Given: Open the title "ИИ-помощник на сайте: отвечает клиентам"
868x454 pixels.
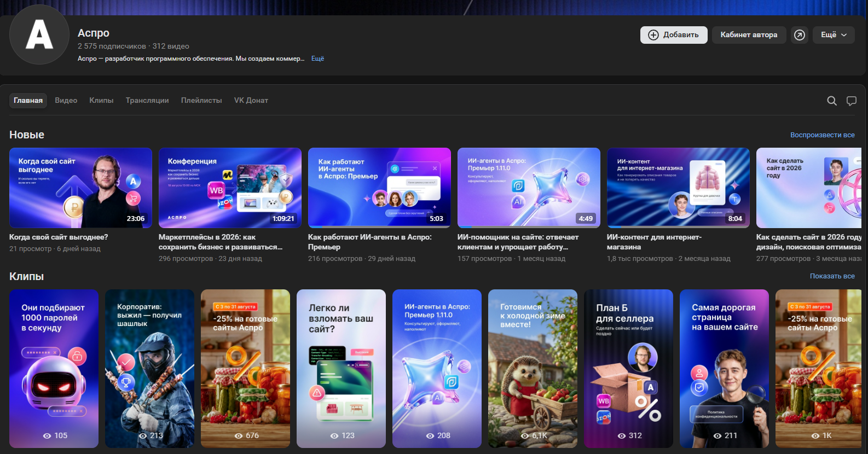Looking at the screenshot, I should click(518, 242).
